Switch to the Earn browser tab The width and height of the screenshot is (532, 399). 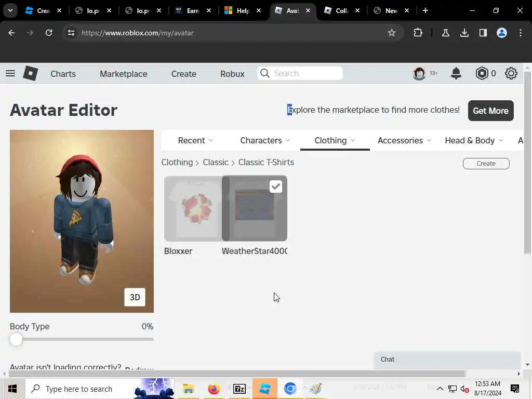tap(193, 10)
